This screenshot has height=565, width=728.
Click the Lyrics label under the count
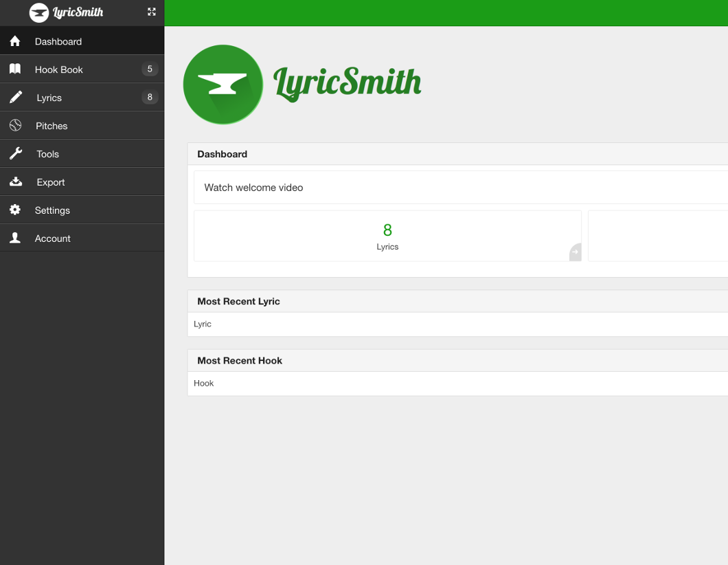coord(387,247)
